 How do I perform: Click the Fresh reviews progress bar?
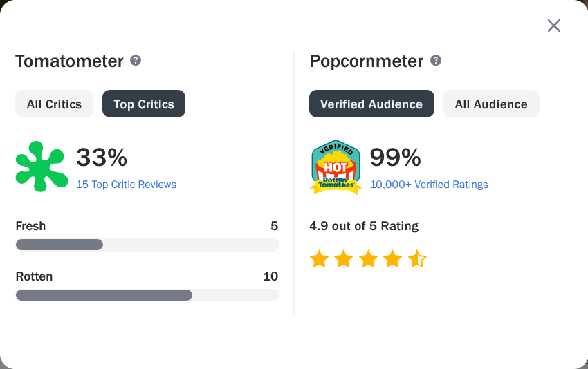point(147,245)
